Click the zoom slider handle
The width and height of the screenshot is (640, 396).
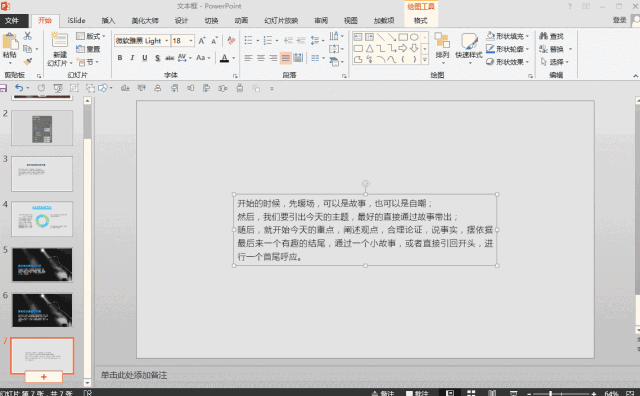tap(550, 393)
